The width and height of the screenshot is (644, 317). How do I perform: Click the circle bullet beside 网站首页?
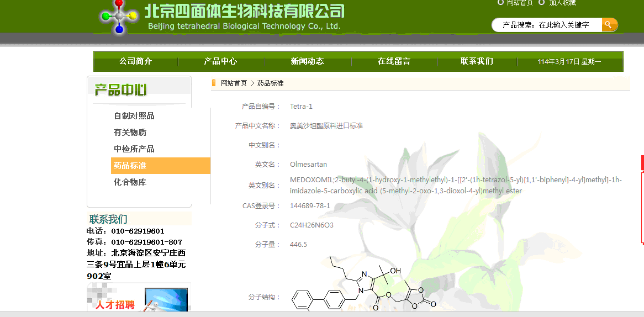[x=500, y=3]
